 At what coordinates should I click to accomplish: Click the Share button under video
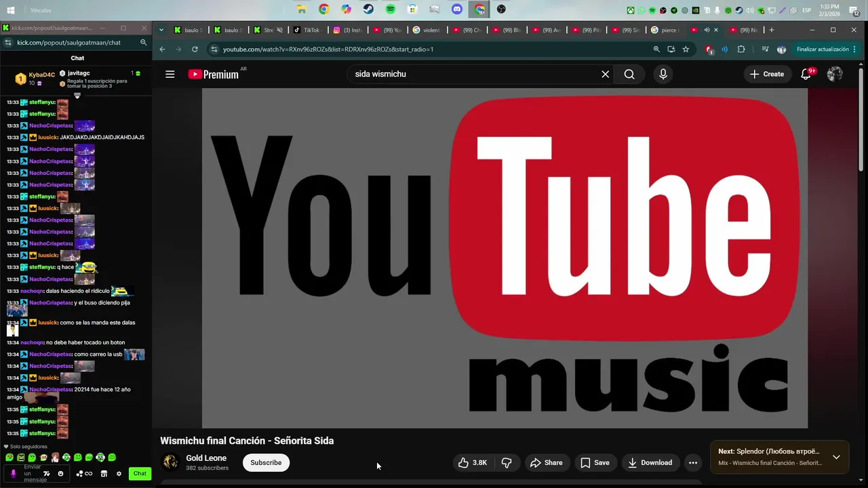click(x=547, y=463)
